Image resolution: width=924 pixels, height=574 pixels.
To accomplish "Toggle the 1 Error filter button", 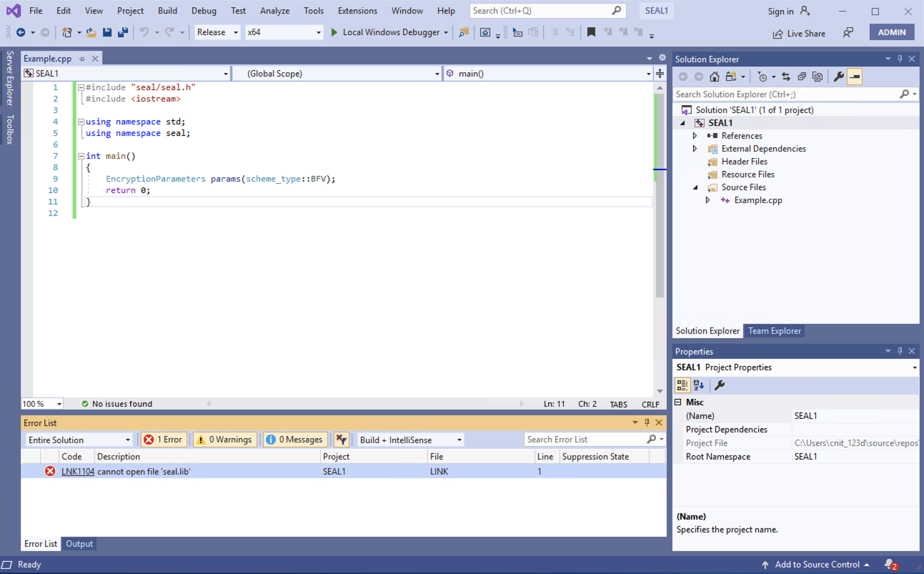I will [164, 440].
